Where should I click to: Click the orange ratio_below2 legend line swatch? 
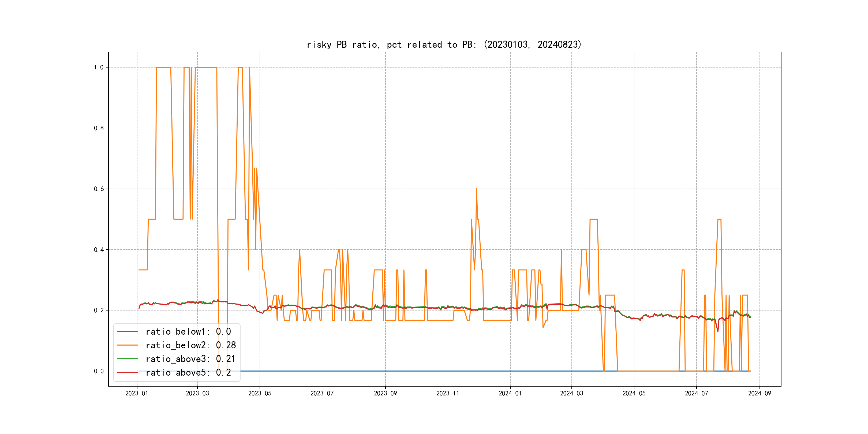[x=127, y=345]
